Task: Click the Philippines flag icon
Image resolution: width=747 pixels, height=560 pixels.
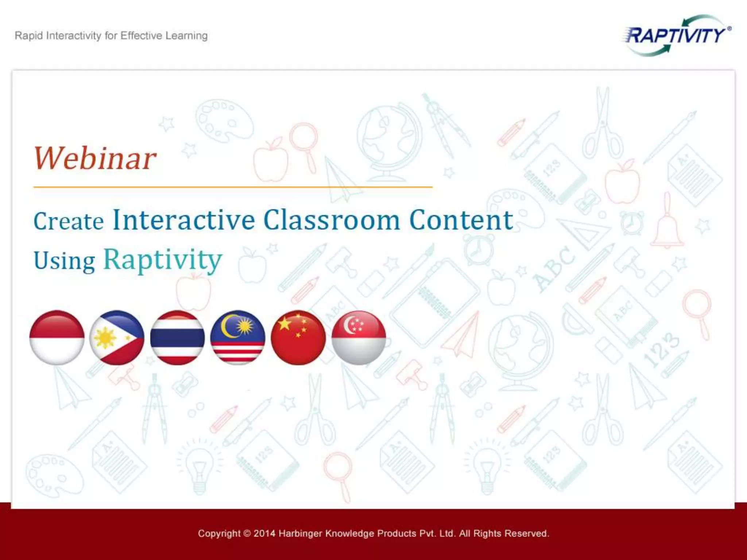Action: tap(117, 338)
